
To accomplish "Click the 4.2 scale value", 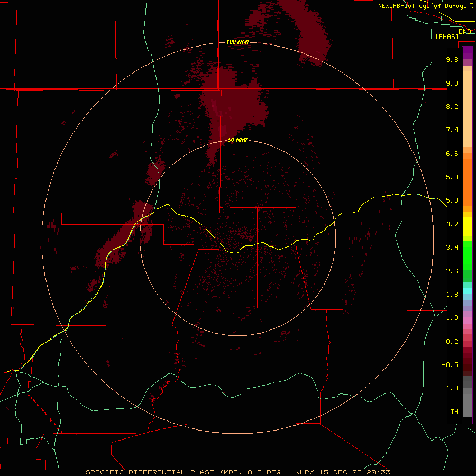I will coord(452,224).
